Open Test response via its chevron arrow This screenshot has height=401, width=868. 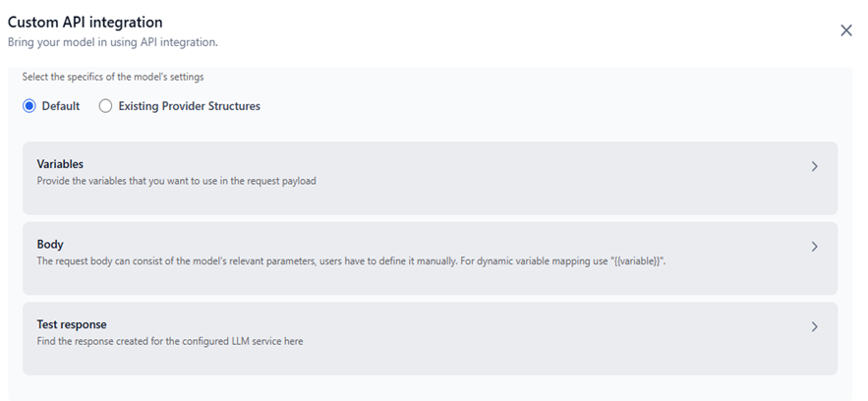pos(814,327)
